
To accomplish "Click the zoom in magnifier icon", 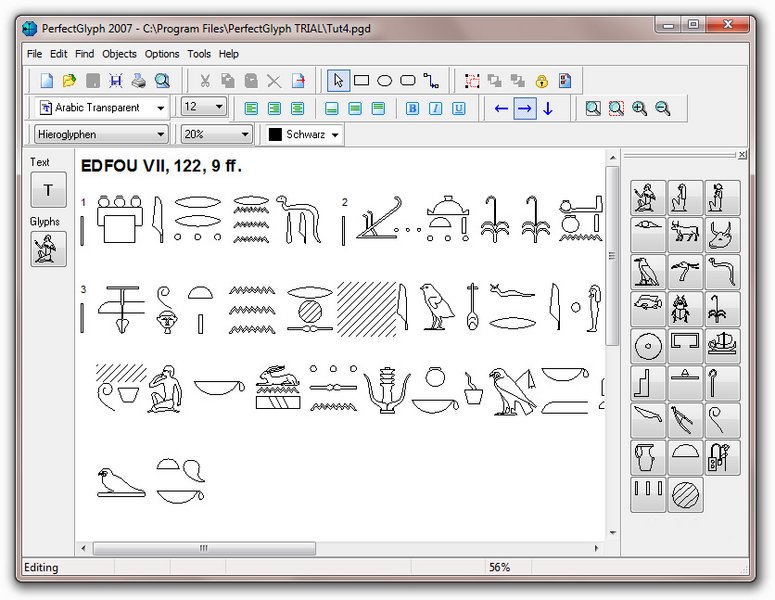I will [639, 108].
